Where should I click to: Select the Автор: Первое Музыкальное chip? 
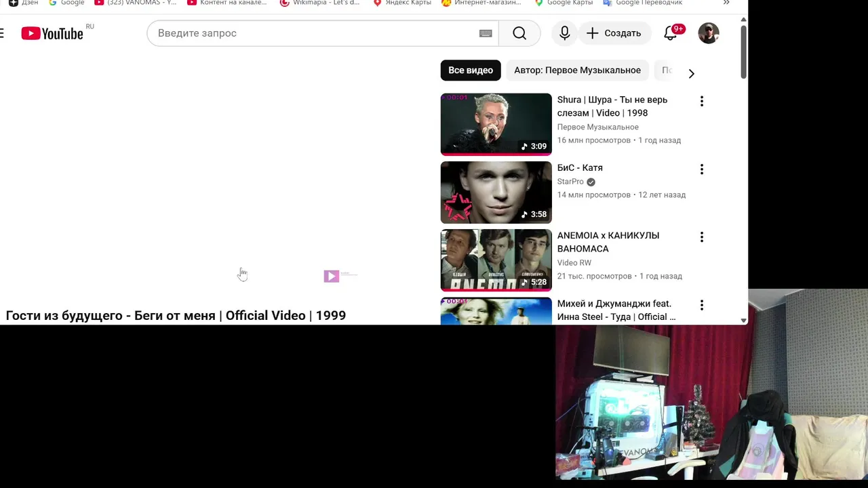[577, 70]
